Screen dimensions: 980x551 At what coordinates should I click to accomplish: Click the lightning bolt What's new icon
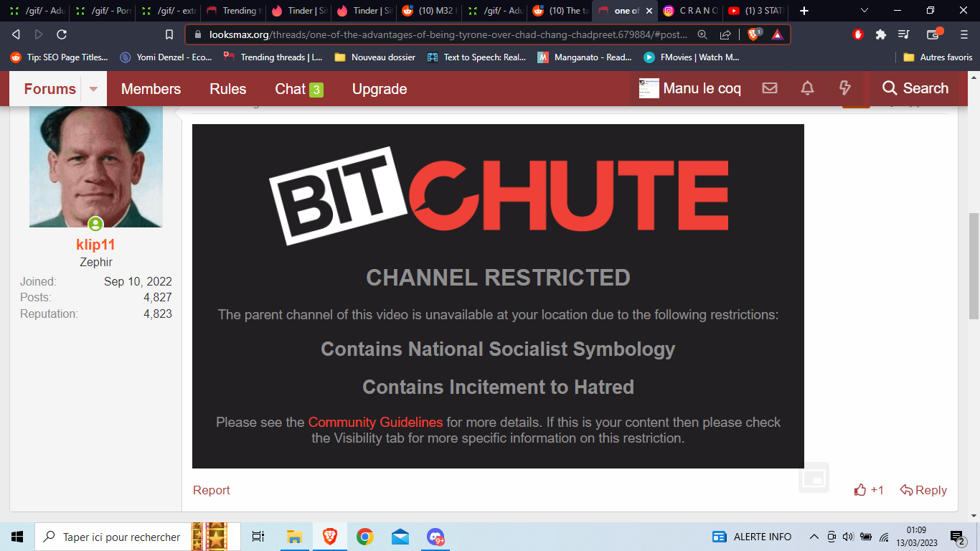844,88
